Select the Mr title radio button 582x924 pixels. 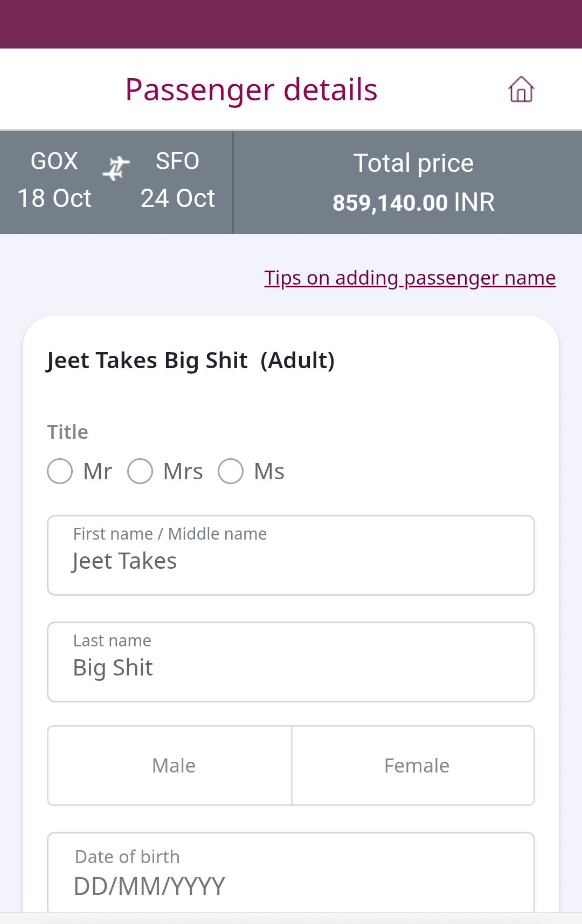(x=60, y=471)
